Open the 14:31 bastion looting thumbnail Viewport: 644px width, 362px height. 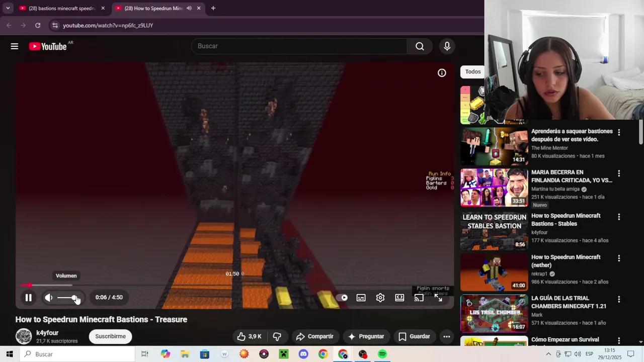pyautogui.click(x=494, y=146)
